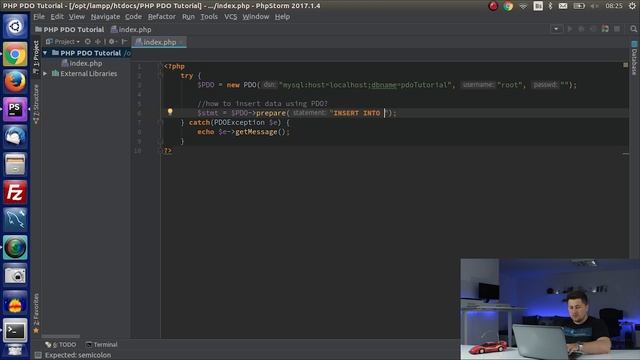The width and height of the screenshot is (640, 360).
Task: Open the Navigate menu
Action: click(105, 17)
